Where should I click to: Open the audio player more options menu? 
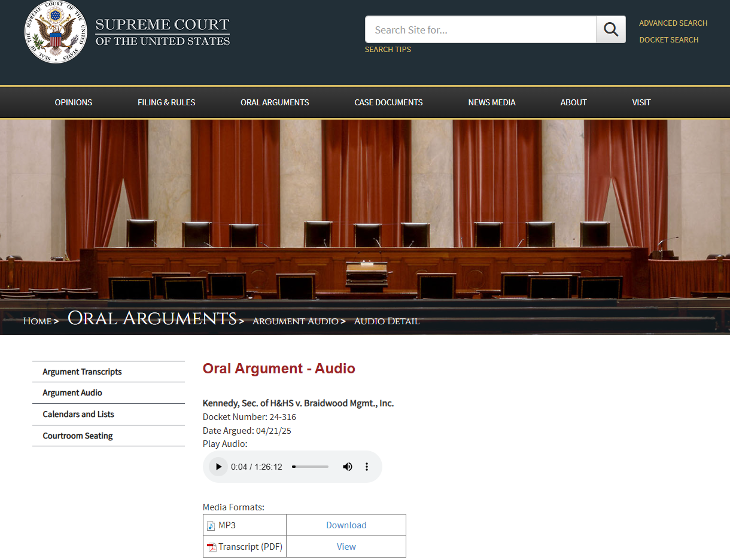coord(367,467)
